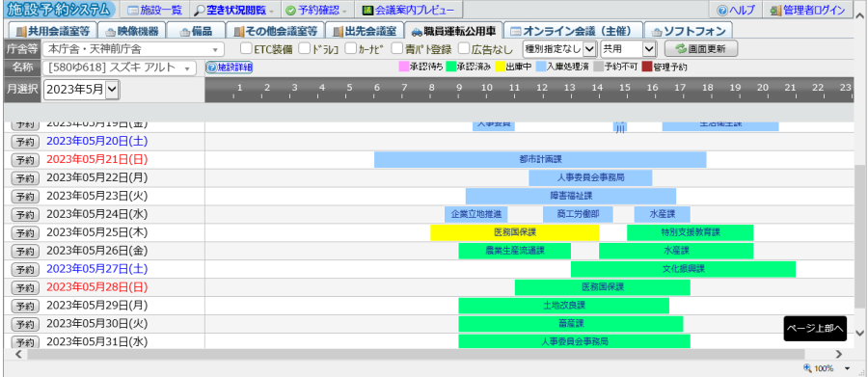
Task: Open the 共用 dropdown
Action: point(628,49)
